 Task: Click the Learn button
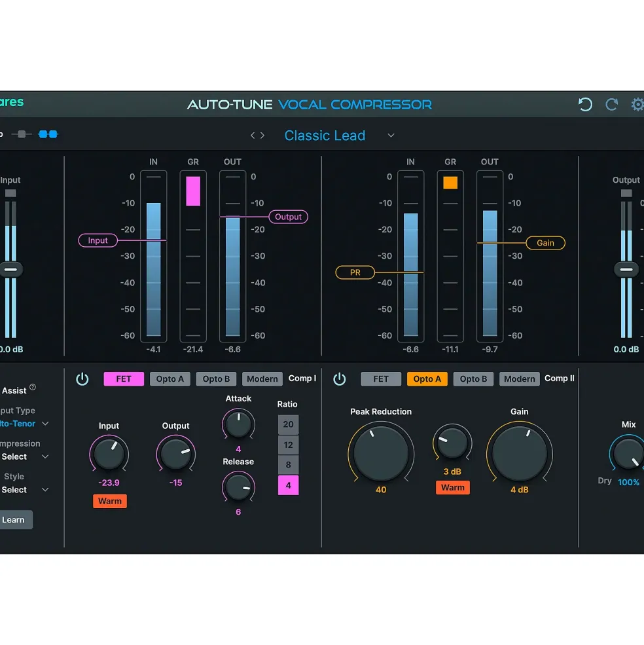[15, 520]
